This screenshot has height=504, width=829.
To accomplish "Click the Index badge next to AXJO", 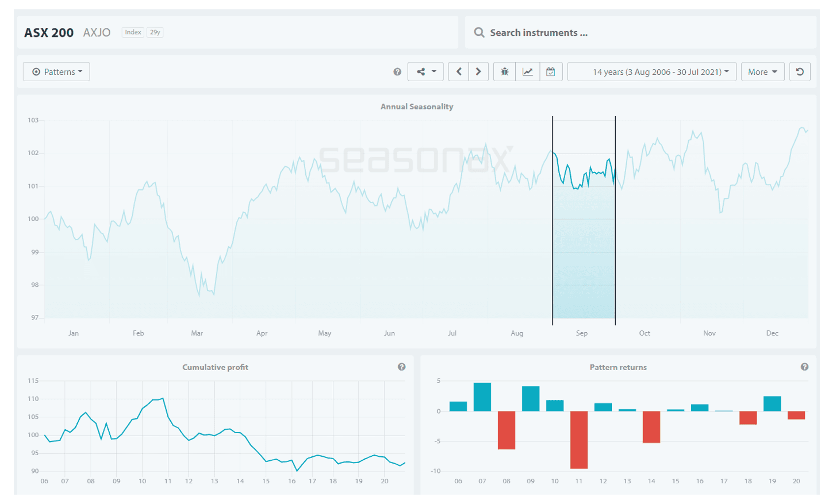I will coord(133,32).
